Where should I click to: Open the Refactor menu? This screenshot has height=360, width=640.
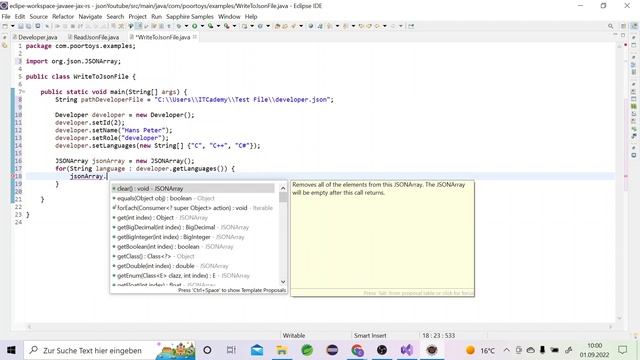63,17
